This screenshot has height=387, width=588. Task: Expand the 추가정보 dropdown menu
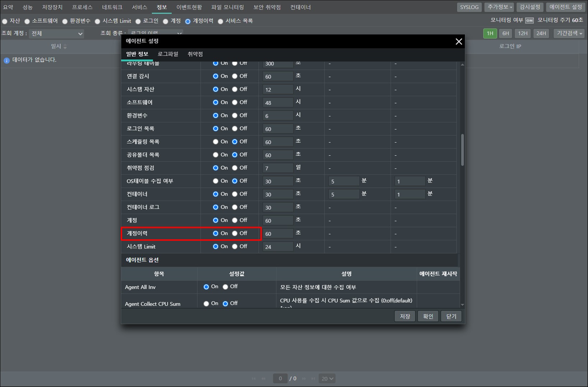click(x=499, y=7)
